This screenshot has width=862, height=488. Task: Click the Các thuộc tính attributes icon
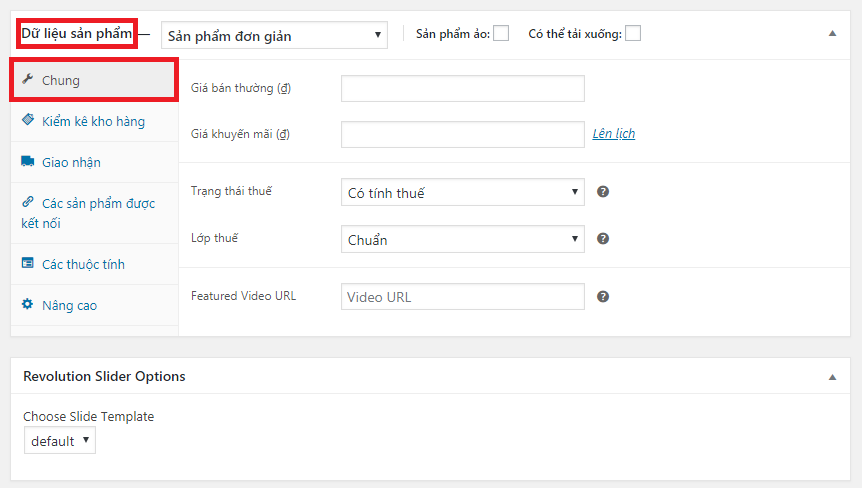coord(28,264)
